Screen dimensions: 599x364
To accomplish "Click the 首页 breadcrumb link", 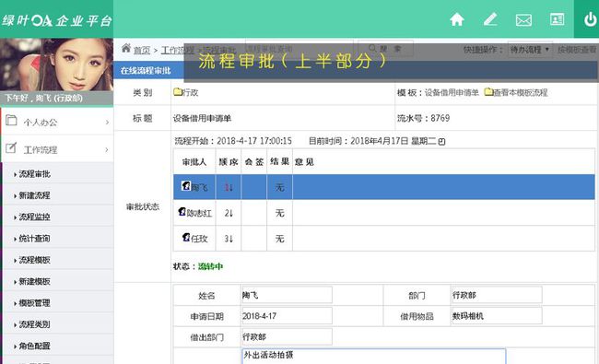I will (x=142, y=50).
